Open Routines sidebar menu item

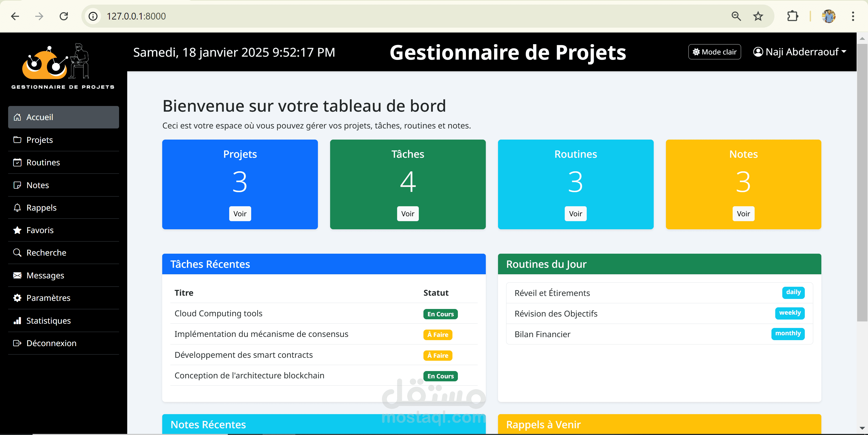tap(43, 162)
